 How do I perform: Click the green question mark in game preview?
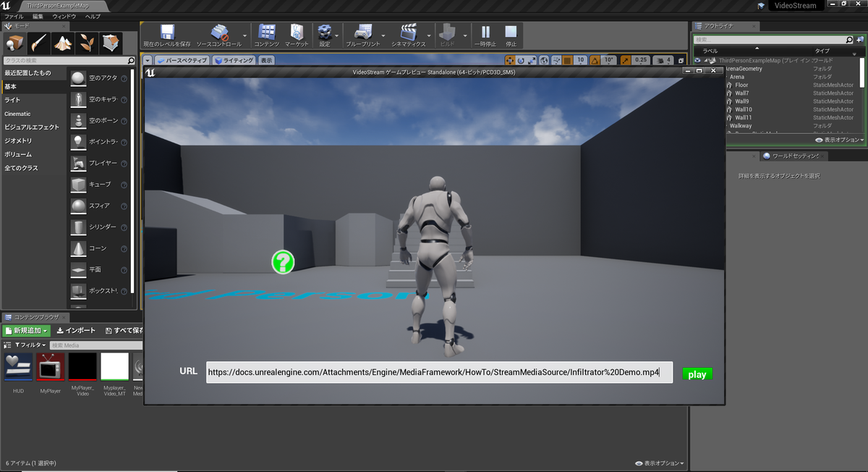point(283,262)
